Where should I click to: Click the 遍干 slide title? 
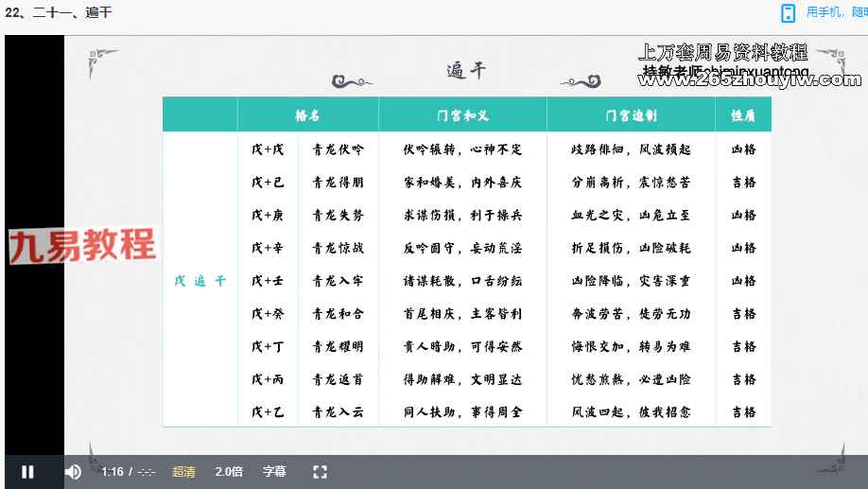tap(466, 71)
